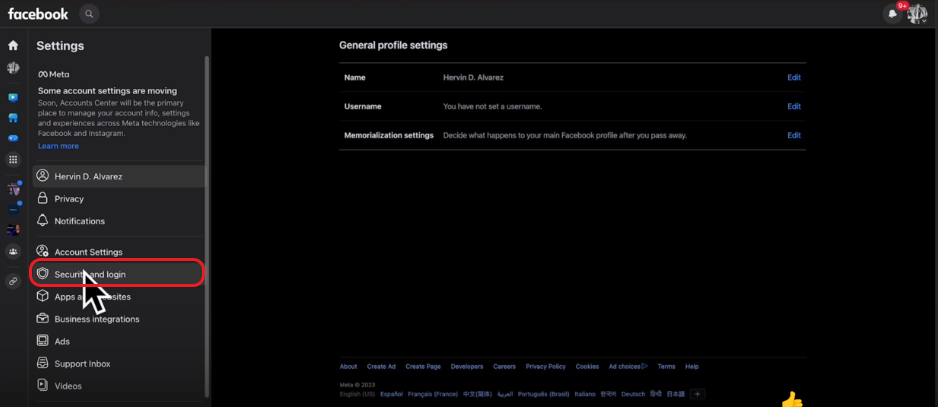
Task: Open Gaming icon in left rail
Action: point(13,138)
